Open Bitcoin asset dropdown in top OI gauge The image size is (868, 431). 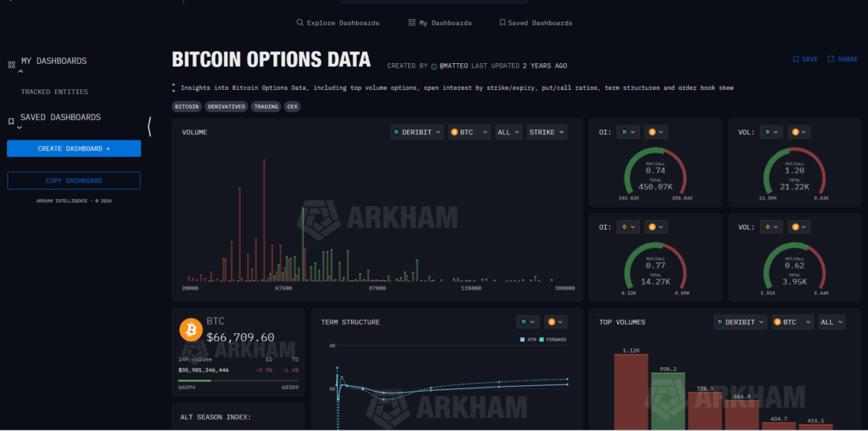click(x=656, y=133)
